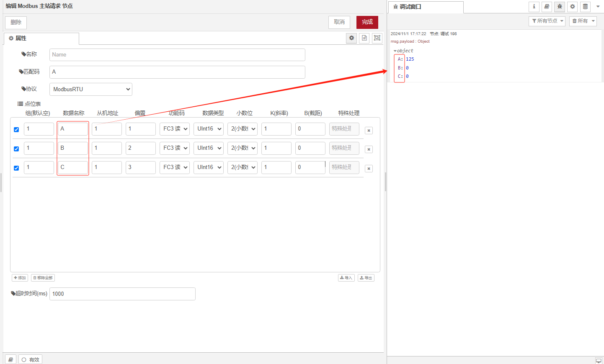Click the red 完成 button
The height and width of the screenshot is (364, 604).
point(367,22)
